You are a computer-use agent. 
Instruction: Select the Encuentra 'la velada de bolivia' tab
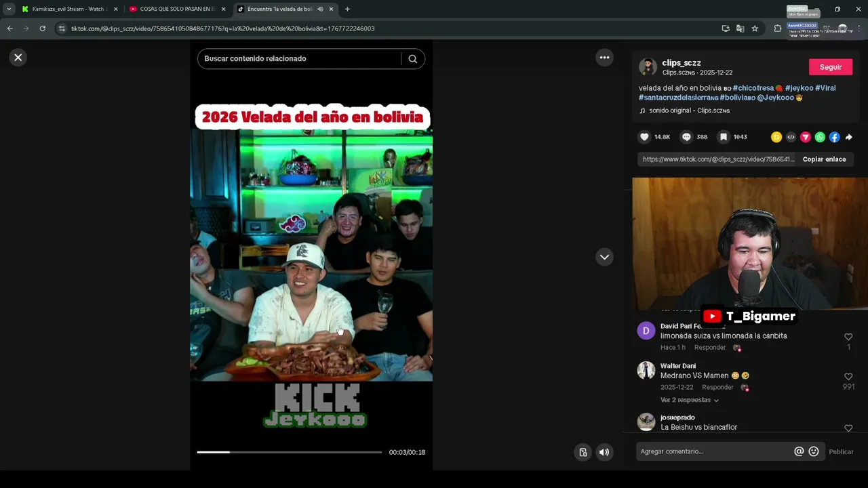[278, 9]
